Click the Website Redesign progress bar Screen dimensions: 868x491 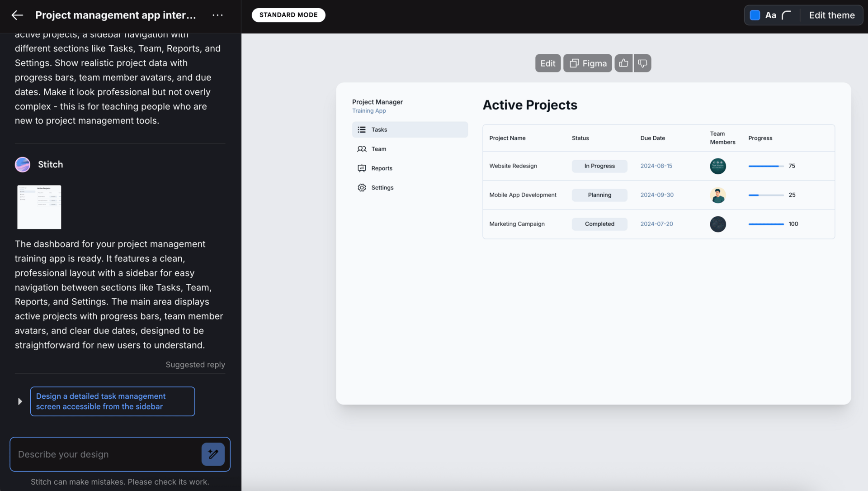click(x=766, y=166)
